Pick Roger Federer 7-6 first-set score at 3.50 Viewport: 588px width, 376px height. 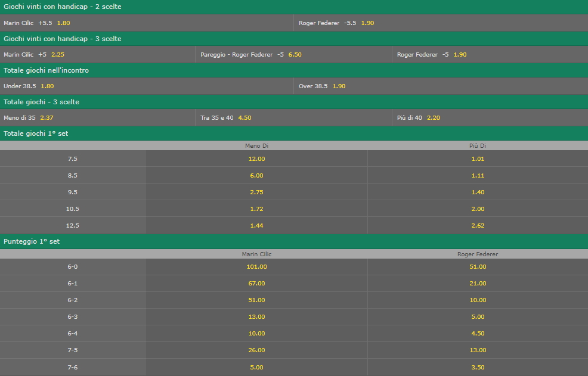pos(477,368)
